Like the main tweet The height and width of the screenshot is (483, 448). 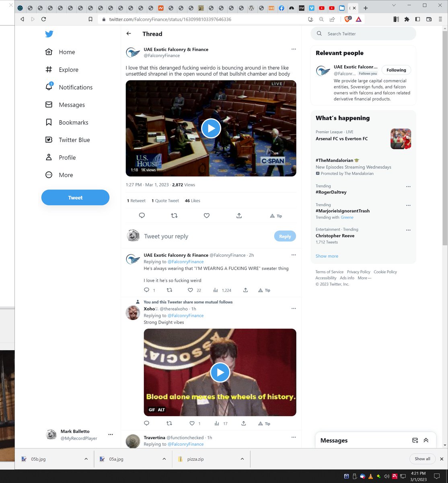coord(207,216)
